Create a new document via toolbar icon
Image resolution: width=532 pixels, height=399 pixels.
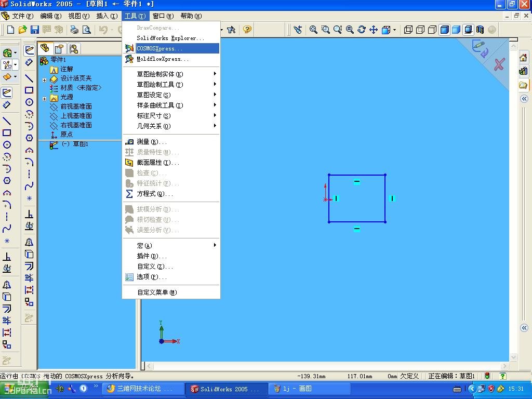10,30
